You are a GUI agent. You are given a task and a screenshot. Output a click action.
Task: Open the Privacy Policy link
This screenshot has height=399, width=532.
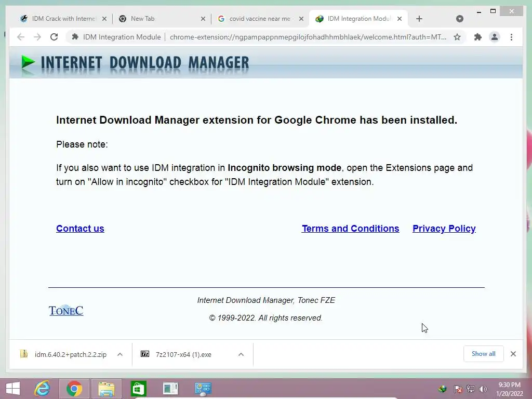pyautogui.click(x=444, y=229)
